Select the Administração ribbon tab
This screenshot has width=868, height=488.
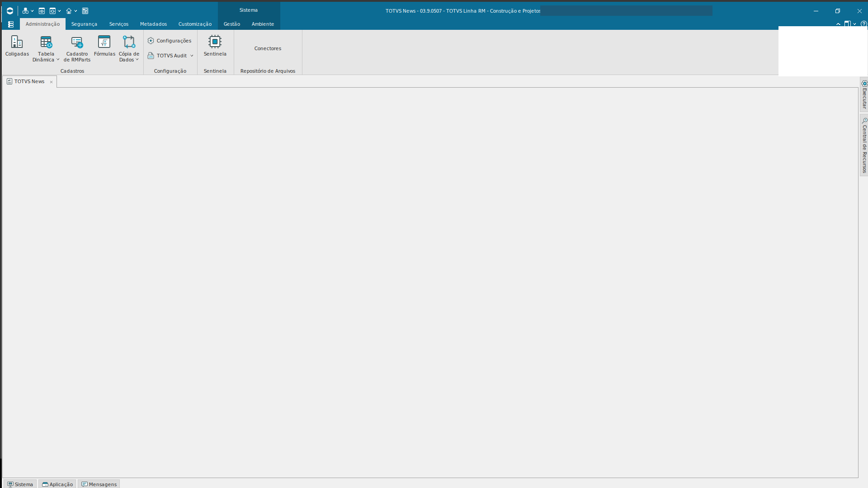point(42,24)
